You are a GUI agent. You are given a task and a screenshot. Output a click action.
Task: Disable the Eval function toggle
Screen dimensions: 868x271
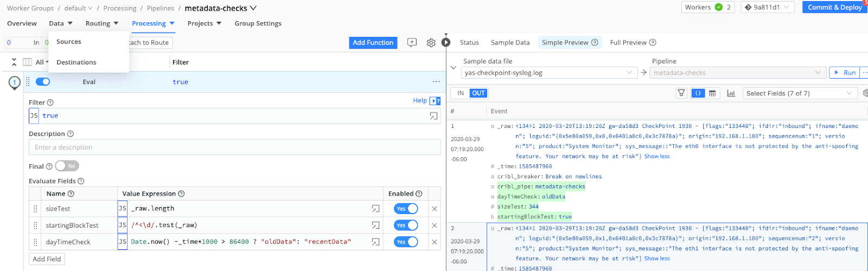43,82
